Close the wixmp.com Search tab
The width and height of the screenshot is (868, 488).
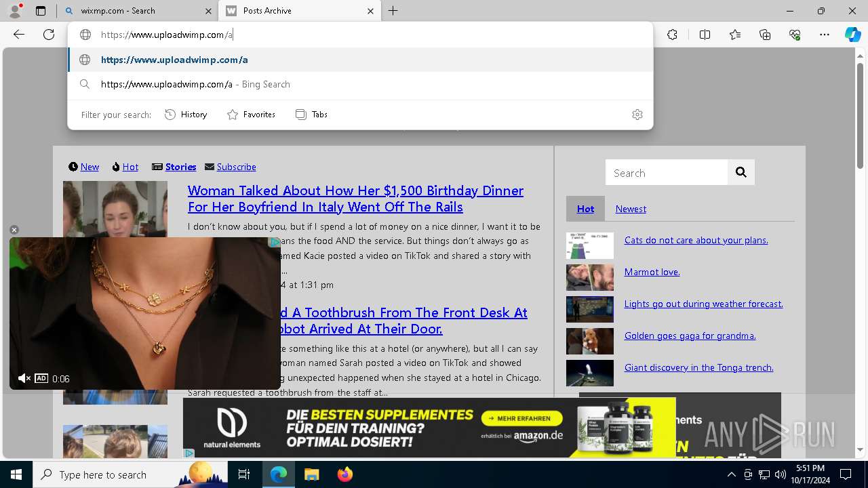pos(208,11)
